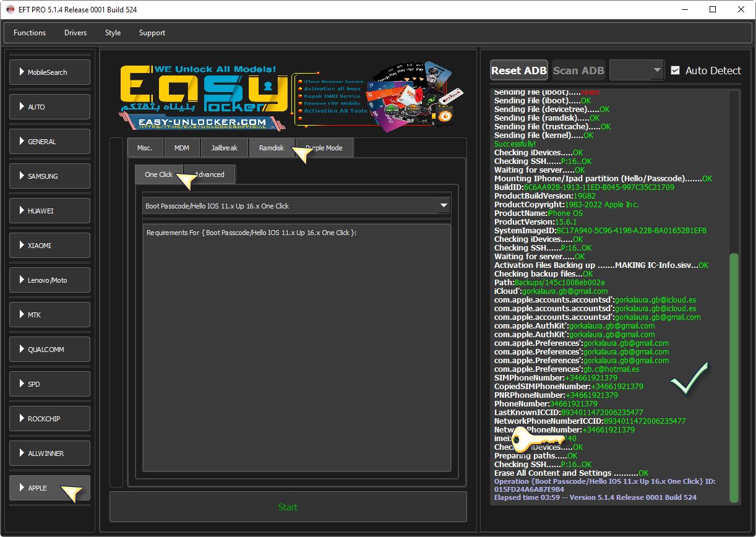Screen dimensions: 756x537
Task: Click the Scan ADB button
Action: pyautogui.click(x=578, y=71)
